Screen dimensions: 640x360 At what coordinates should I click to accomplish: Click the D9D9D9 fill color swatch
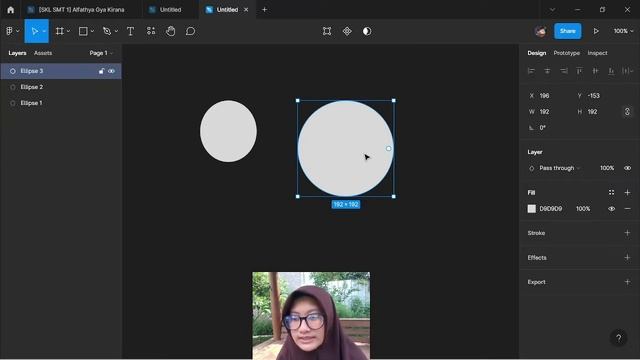pyautogui.click(x=531, y=209)
